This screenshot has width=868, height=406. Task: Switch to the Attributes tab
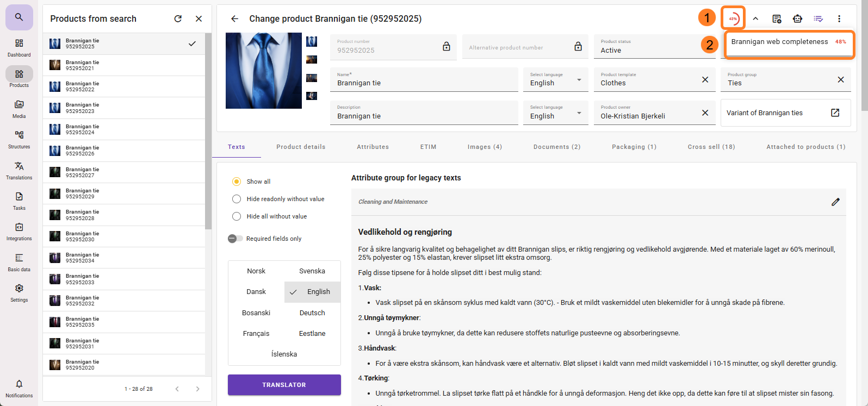(x=373, y=147)
